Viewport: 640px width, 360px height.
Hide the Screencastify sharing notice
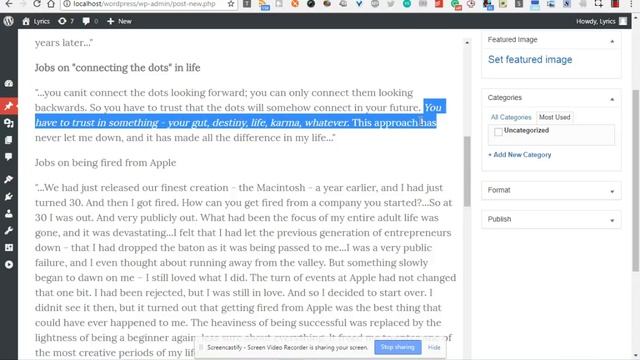434,347
